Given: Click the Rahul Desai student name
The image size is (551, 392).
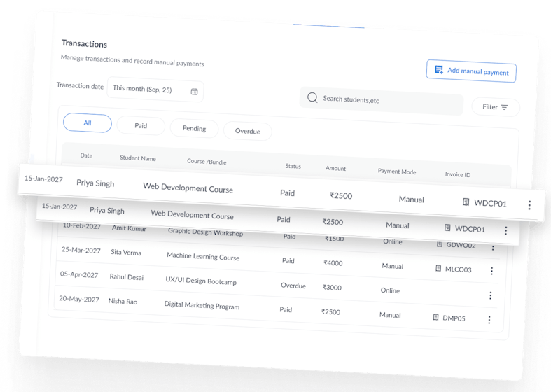Looking at the screenshot, I should click(127, 276).
